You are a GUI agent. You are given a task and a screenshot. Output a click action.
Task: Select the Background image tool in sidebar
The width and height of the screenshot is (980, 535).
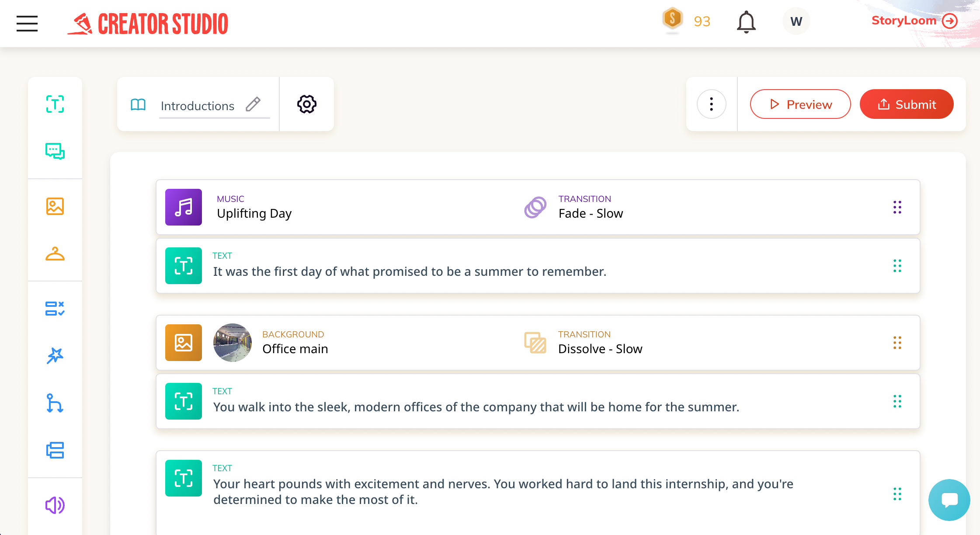click(55, 206)
